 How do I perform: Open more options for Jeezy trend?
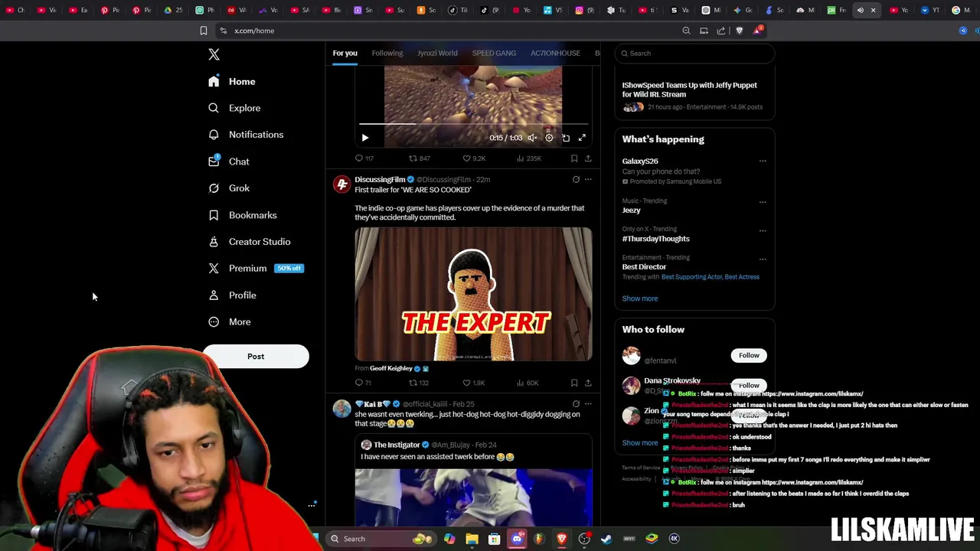point(763,202)
